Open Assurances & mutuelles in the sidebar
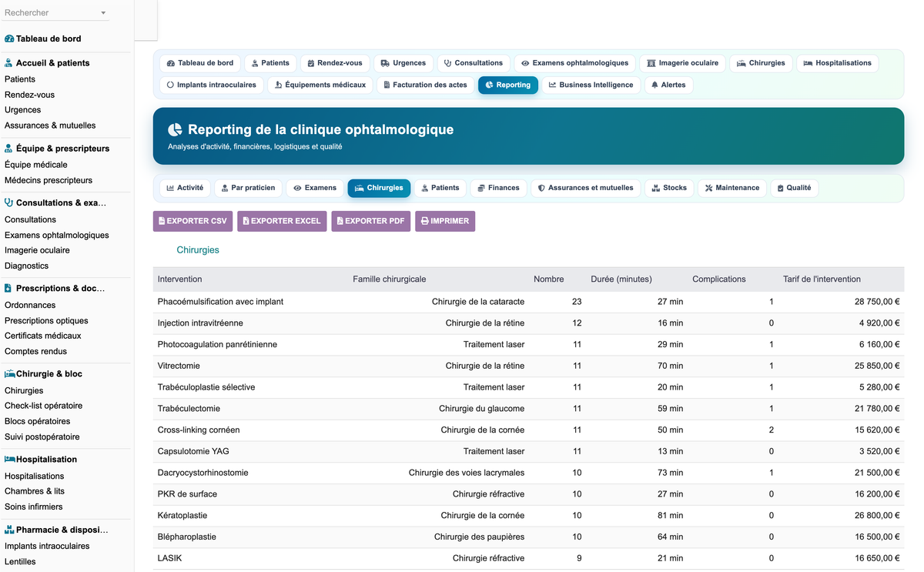This screenshot has height=572, width=924. point(50,125)
